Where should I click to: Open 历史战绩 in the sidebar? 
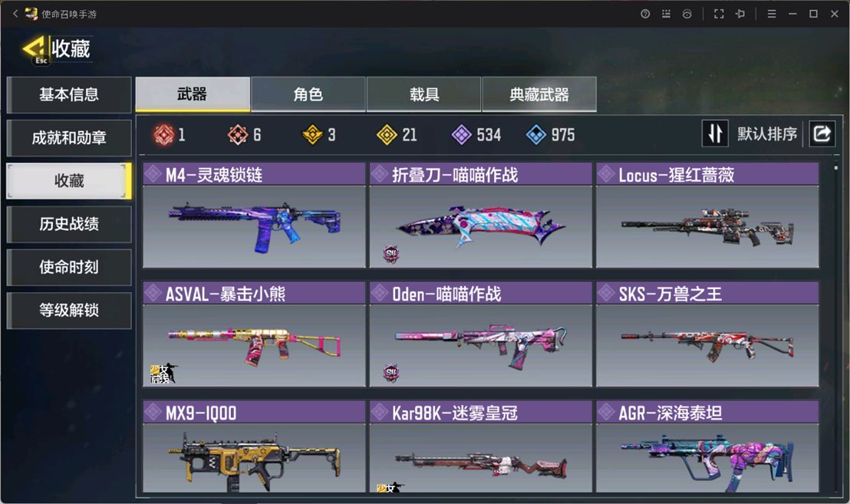(69, 224)
